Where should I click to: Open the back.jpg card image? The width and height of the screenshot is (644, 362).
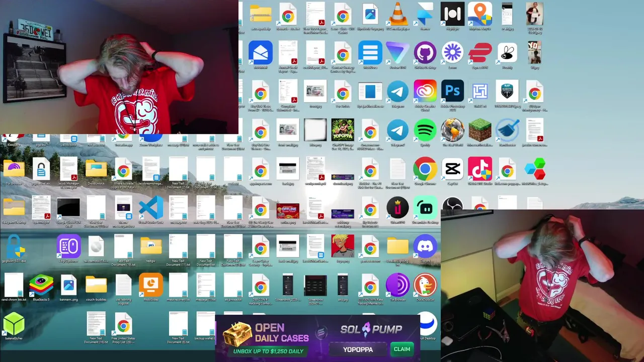(x=288, y=169)
